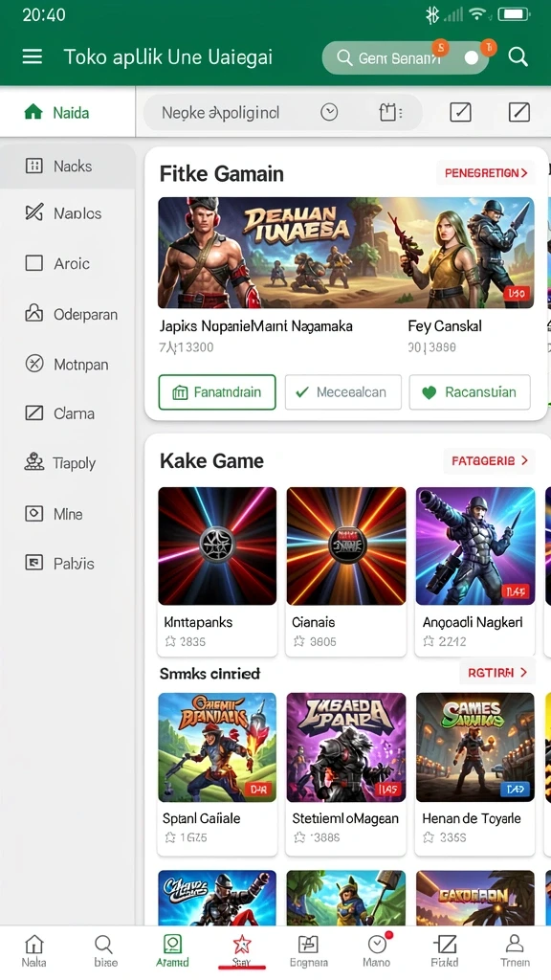551x980 pixels.
Task: Select the red star bottom tab
Action: [242, 951]
